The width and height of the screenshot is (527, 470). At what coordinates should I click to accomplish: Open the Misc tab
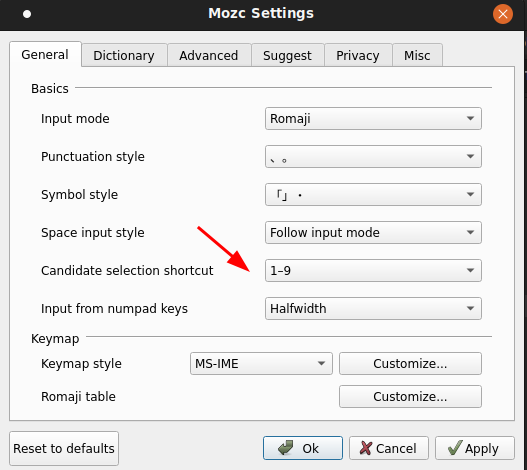click(417, 55)
